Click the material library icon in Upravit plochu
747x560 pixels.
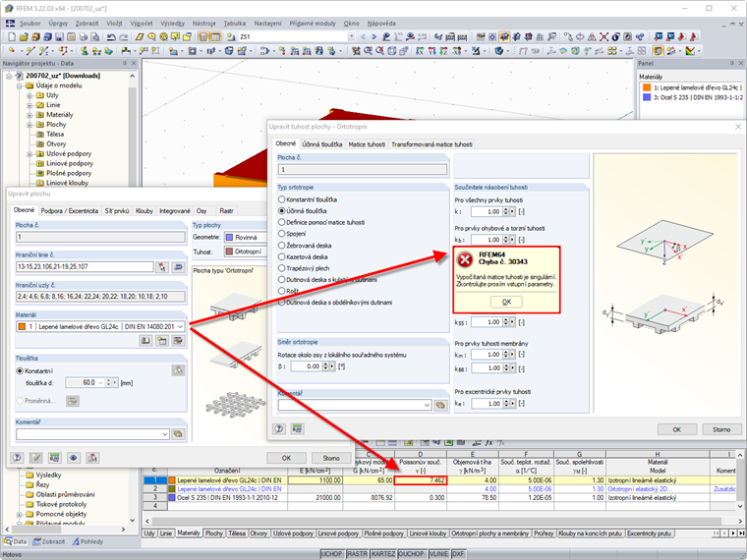pos(145,341)
